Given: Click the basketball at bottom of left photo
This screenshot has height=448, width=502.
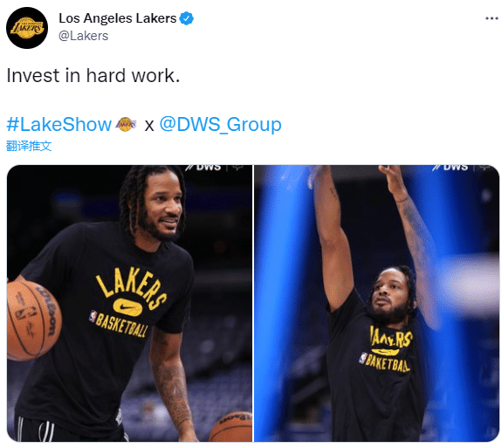Looking at the screenshot, I should coord(230,427).
